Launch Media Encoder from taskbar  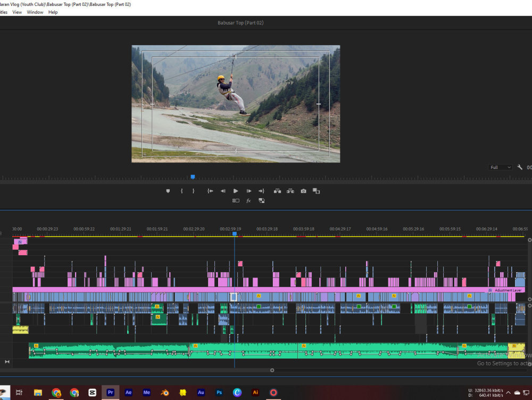(147, 393)
